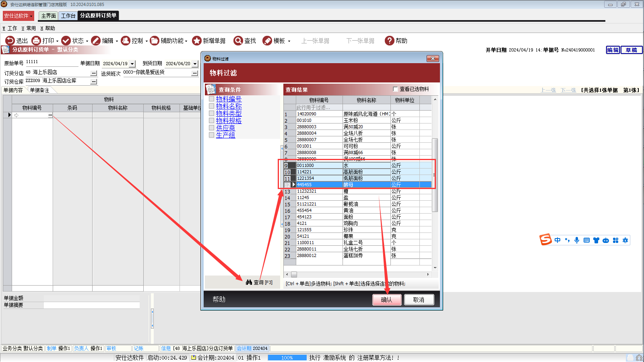Open the 到货日期 date dropdown
The width and height of the screenshot is (644, 362).
195,64
